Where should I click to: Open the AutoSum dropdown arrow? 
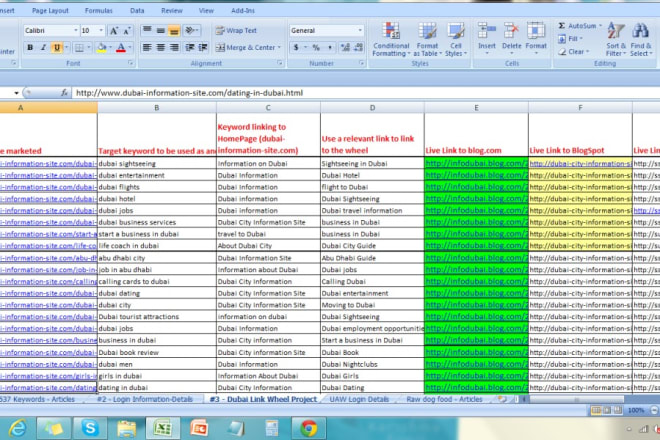[x=601, y=26]
